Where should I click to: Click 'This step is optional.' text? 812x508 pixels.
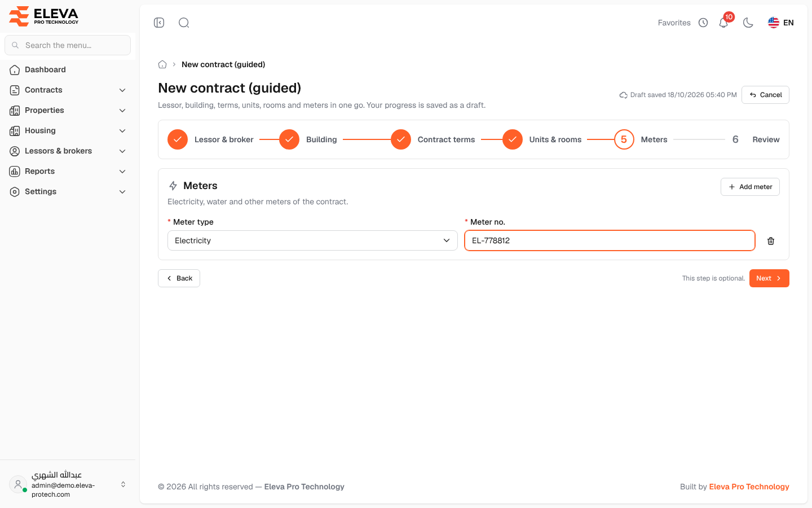(x=713, y=278)
